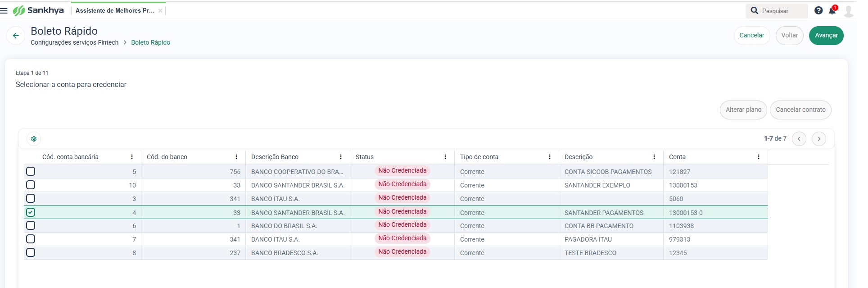Open Descrição Banco column menu

pos(341,157)
